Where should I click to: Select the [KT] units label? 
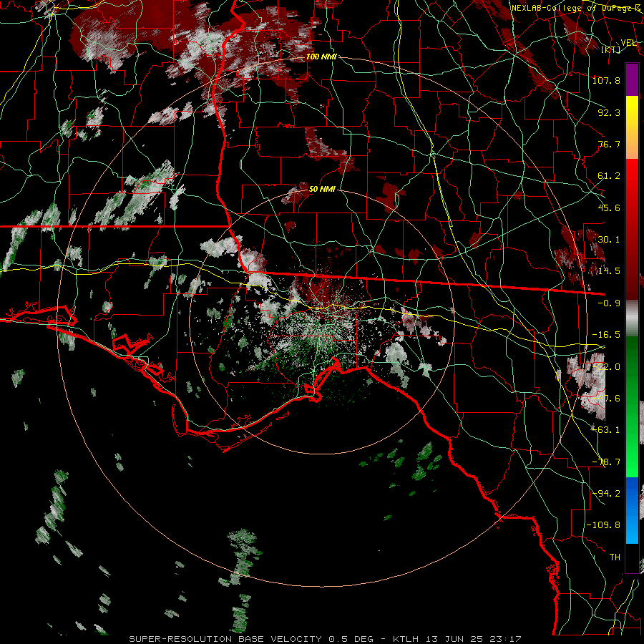pos(611,49)
